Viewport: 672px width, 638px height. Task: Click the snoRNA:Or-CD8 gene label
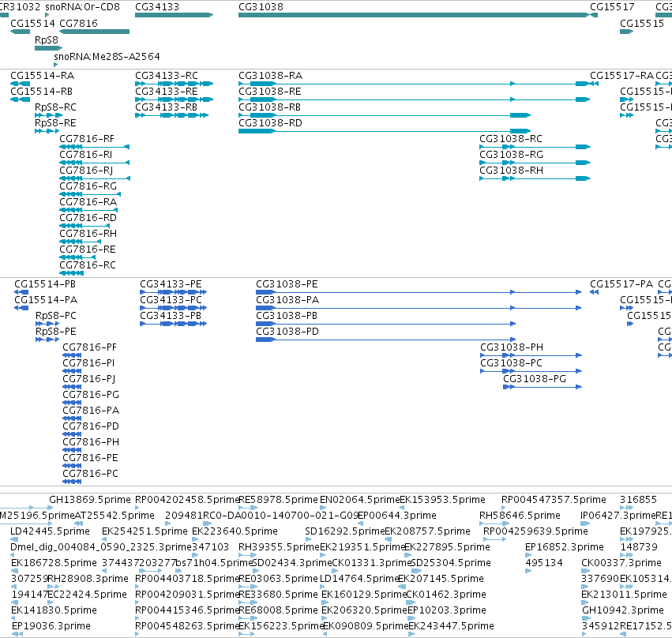pyautogui.click(x=82, y=7)
